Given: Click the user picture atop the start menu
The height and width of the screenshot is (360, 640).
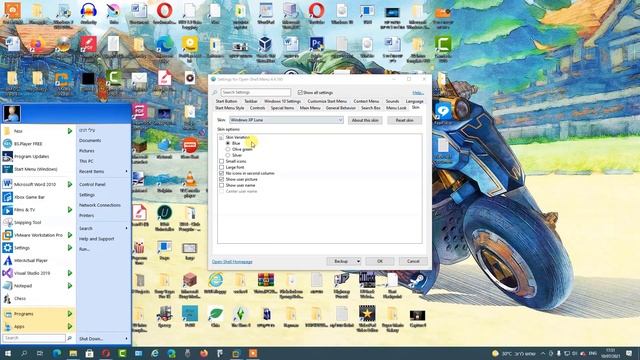Looking at the screenshot, I should click(x=12, y=113).
